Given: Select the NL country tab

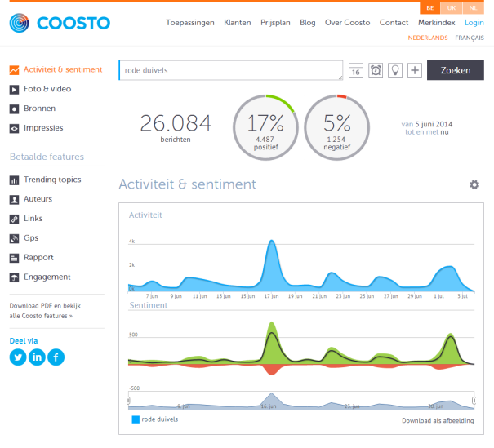Looking at the screenshot, I should click(x=474, y=8).
